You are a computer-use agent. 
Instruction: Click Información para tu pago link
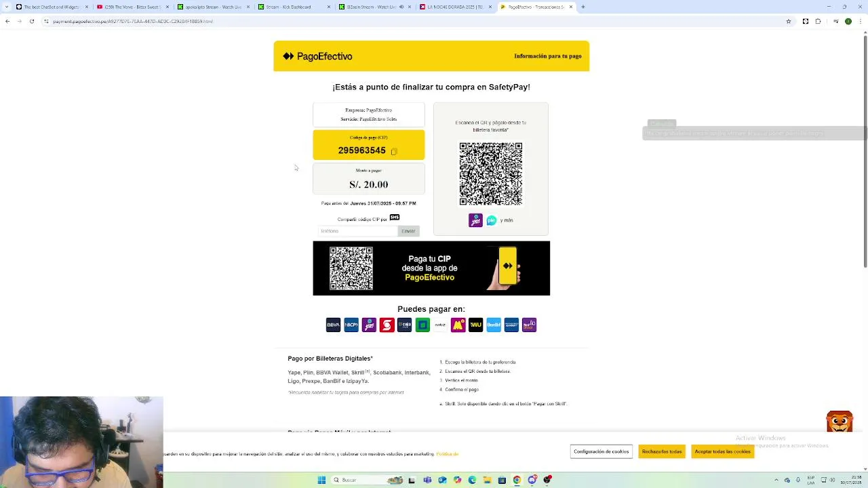pyautogui.click(x=547, y=56)
